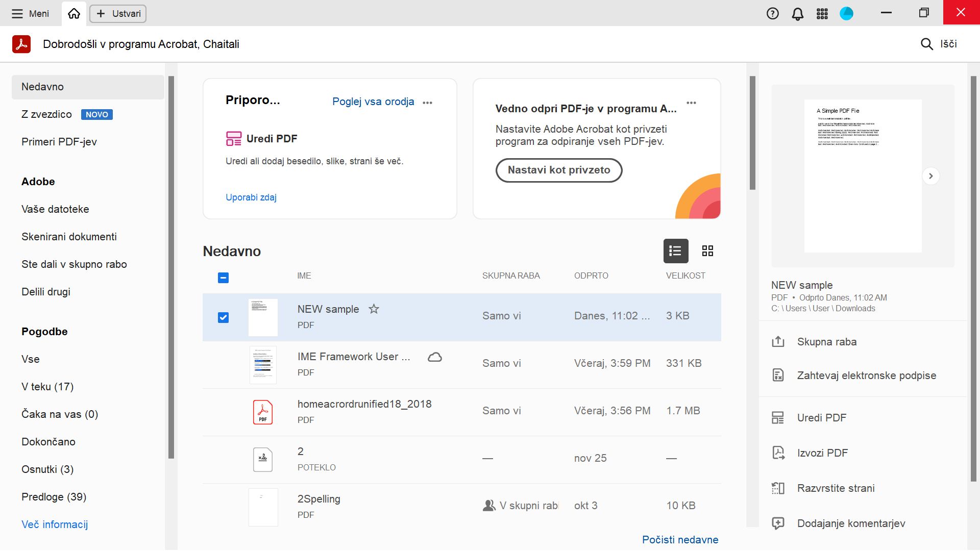The width and height of the screenshot is (980, 551).
Task: Toggle the select-all checkbox in header
Action: click(x=223, y=278)
